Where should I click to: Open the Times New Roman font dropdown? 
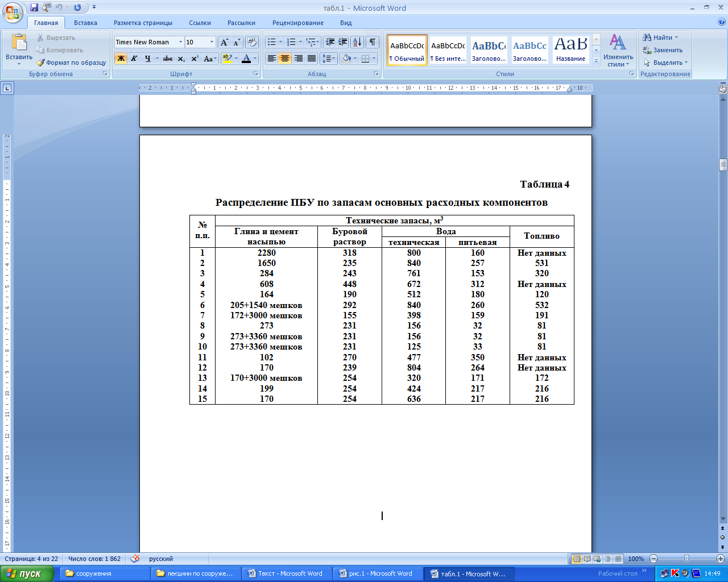[x=180, y=42]
